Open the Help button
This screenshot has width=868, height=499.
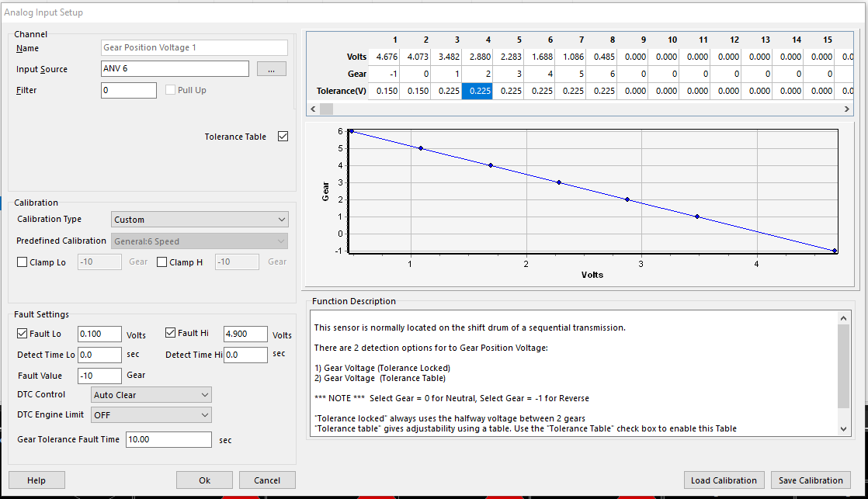36,480
